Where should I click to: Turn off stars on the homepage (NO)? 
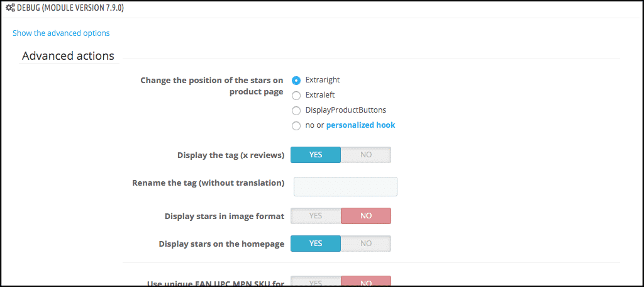pyautogui.click(x=366, y=244)
